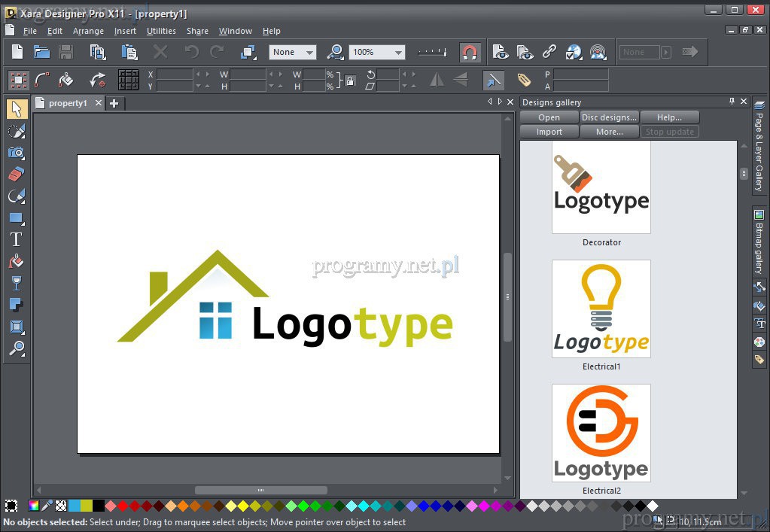The image size is (770, 532).
Task: Activate the Photo tool camera icon
Action: coord(16,153)
